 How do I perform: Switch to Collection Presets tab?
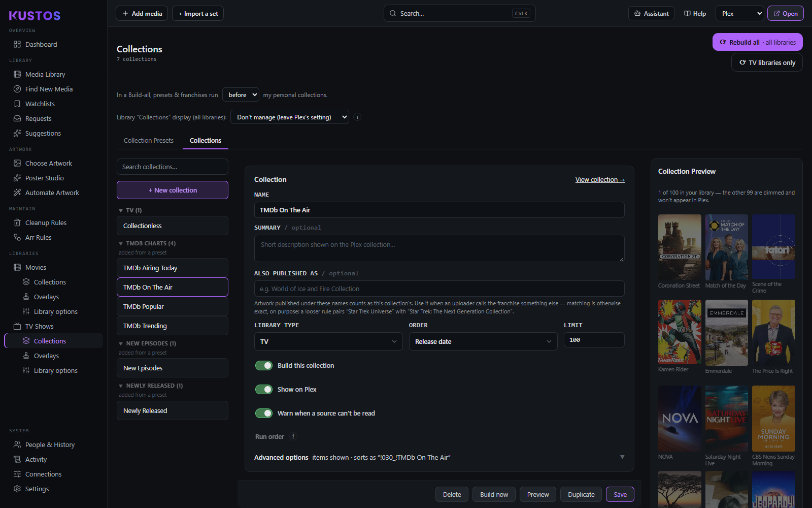[x=149, y=141]
